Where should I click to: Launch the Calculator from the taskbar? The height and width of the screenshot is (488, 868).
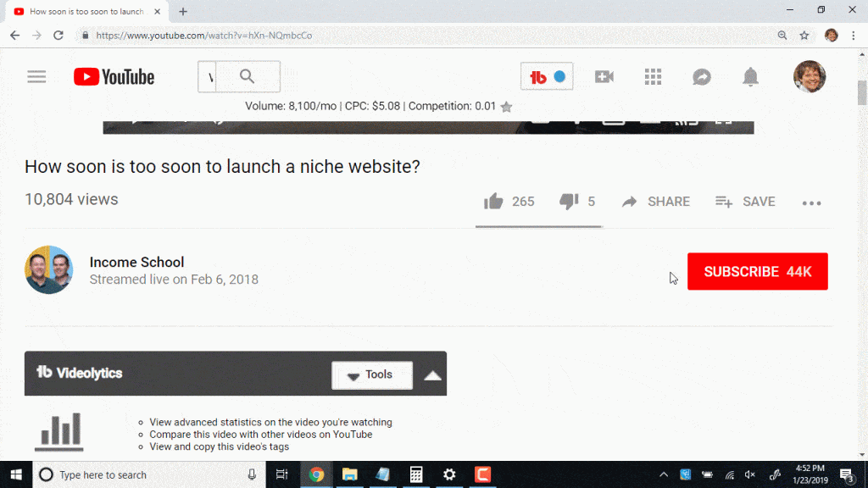(415, 474)
